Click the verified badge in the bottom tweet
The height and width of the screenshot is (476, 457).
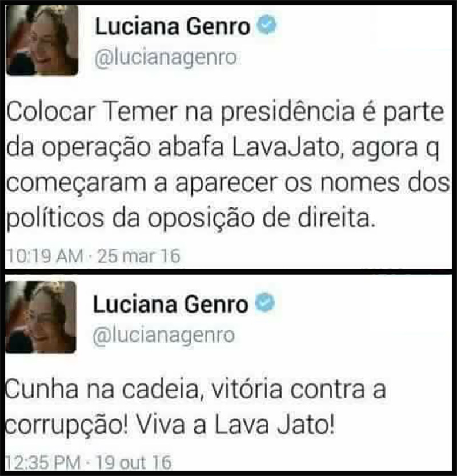coord(264,302)
